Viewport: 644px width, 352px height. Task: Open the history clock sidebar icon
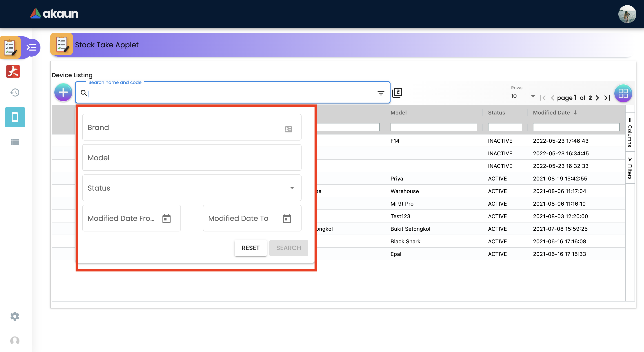tap(15, 92)
